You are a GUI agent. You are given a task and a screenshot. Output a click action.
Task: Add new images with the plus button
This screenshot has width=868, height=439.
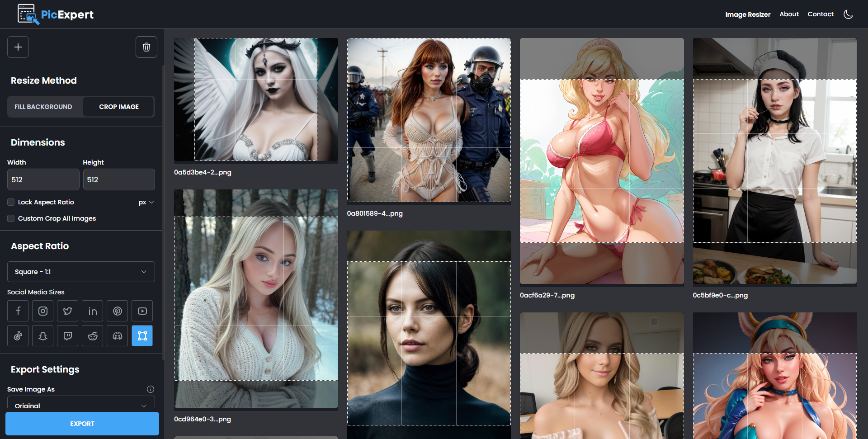pyautogui.click(x=18, y=47)
